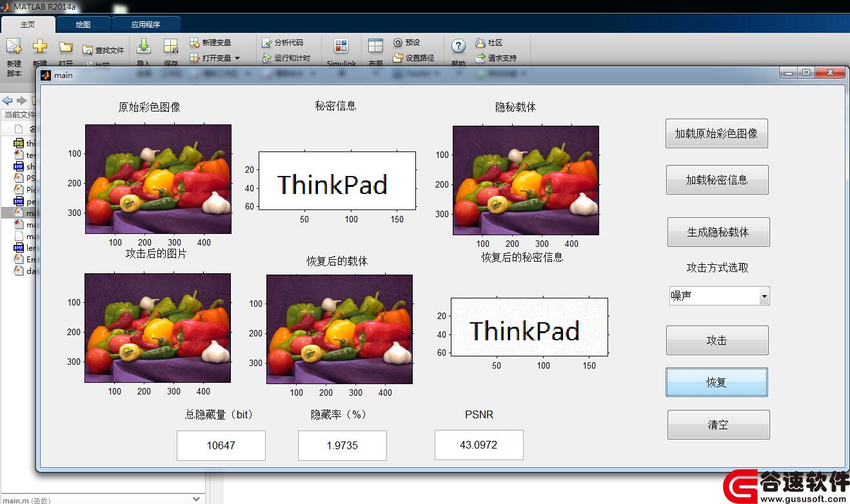Screen dimensions: 850x504
Task: Click the gray forward arrow in MATLAB
Action: click(21, 101)
